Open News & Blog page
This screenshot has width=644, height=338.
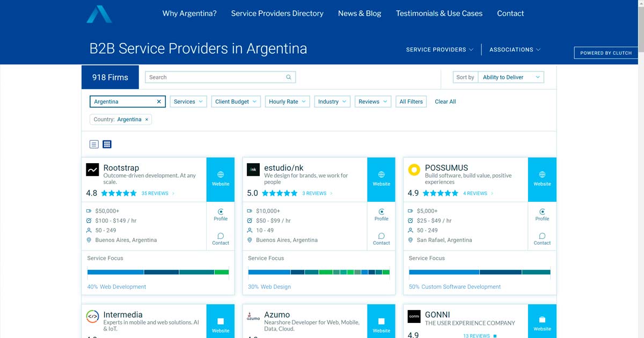point(360,13)
